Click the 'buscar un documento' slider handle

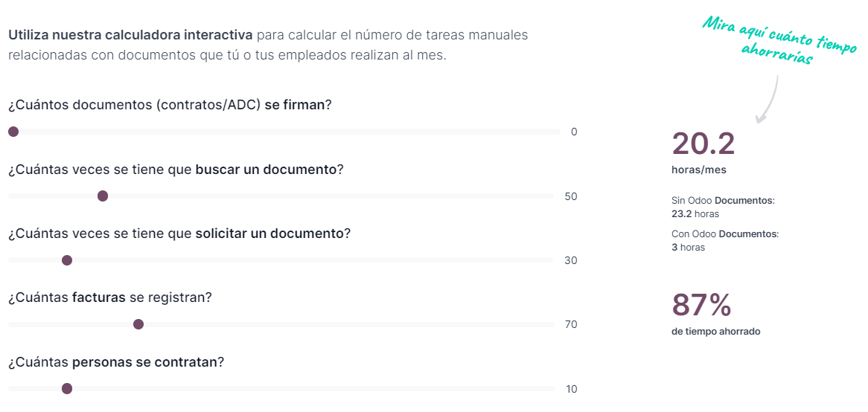[x=103, y=196]
